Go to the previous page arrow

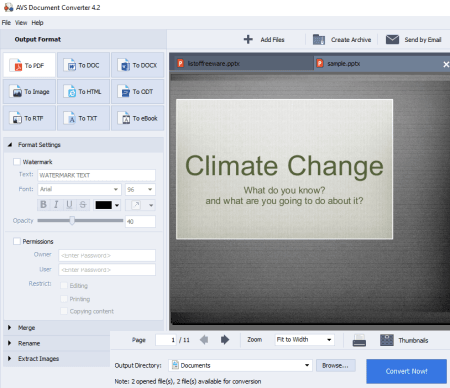pos(204,340)
